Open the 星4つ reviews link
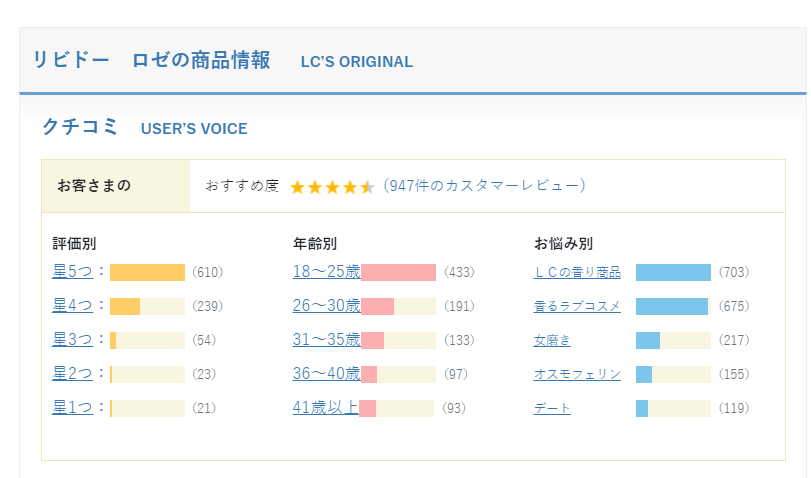Screen dimensions: 811x478 (72, 306)
